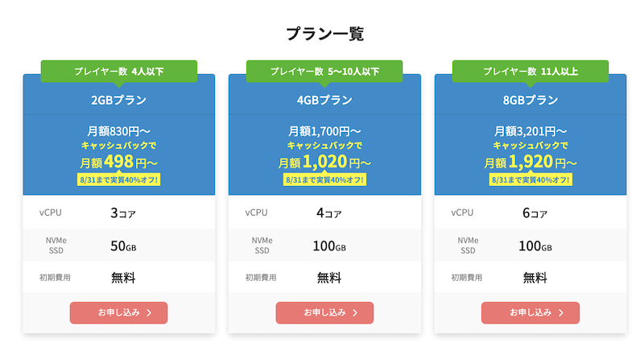
Task: Click the 月額1,920円 cashback price
Action: pyautogui.click(x=530, y=162)
